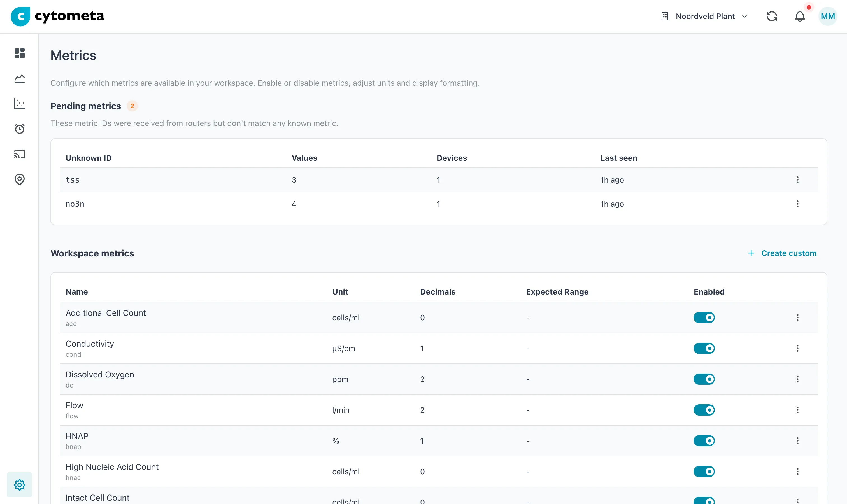Viewport: 847px width, 504px height.
Task: Click the Pending metrics count badge
Action: pyautogui.click(x=132, y=106)
